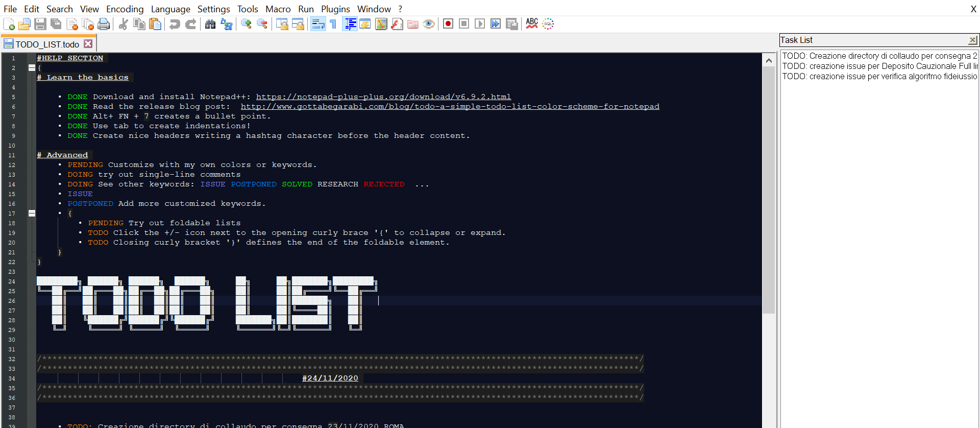Toggle word wrap
Viewport: 980px width, 428px height.
click(x=317, y=24)
